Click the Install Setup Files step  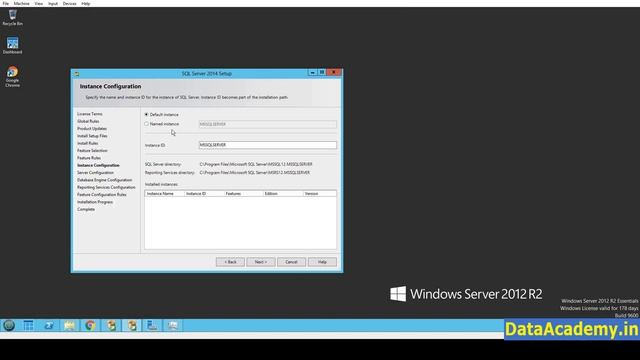click(x=92, y=136)
